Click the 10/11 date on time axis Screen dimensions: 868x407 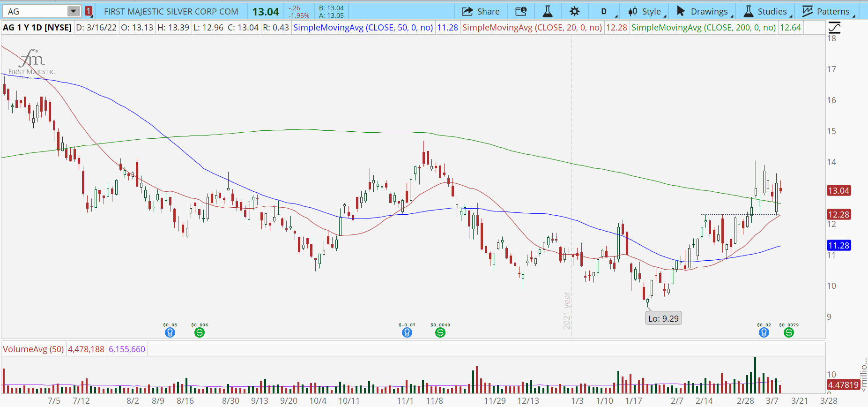click(349, 401)
